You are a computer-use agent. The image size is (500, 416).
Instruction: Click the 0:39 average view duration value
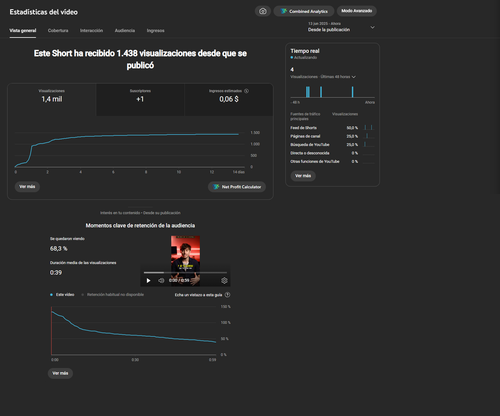pyautogui.click(x=56, y=273)
